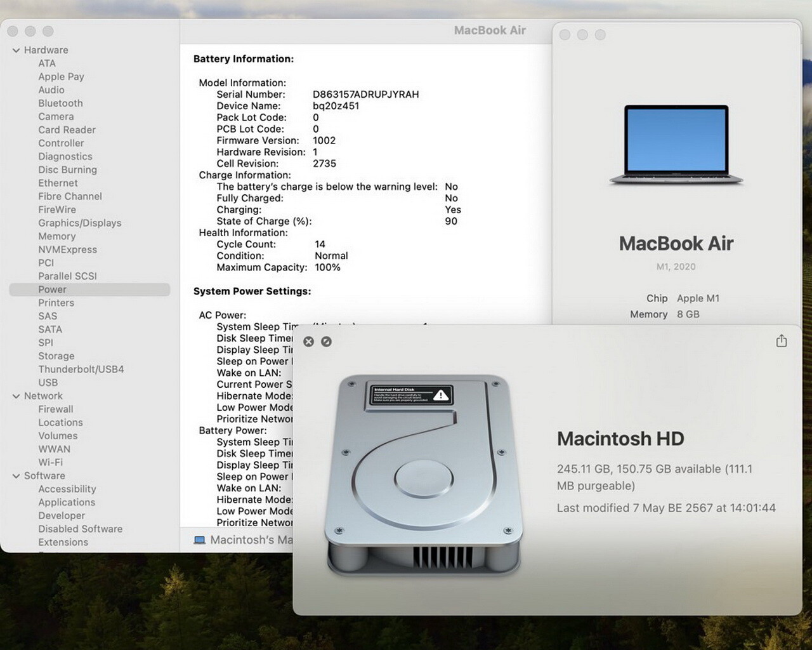Screen dimensions: 812x650
Task: Click the State of Charge value 90
Action: [x=451, y=222]
